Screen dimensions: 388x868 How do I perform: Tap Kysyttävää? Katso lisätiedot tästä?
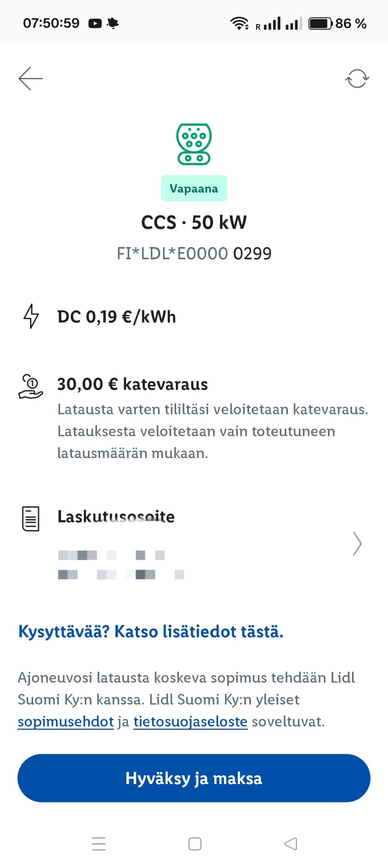click(x=151, y=632)
